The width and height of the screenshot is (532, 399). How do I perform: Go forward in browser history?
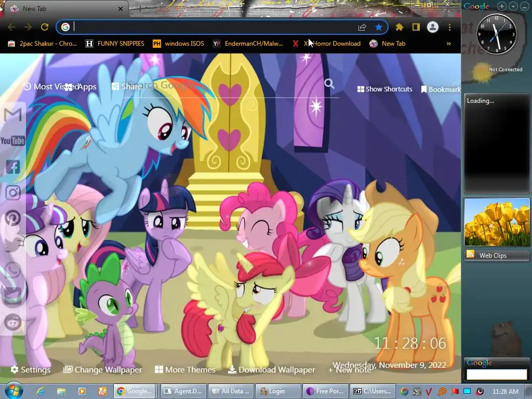tap(28, 27)
